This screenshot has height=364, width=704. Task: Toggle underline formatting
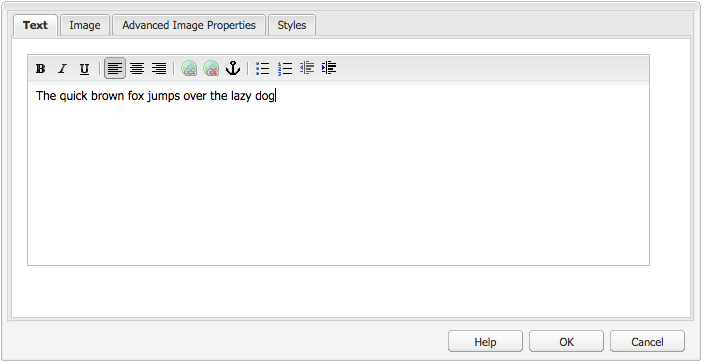pos(84,69)
